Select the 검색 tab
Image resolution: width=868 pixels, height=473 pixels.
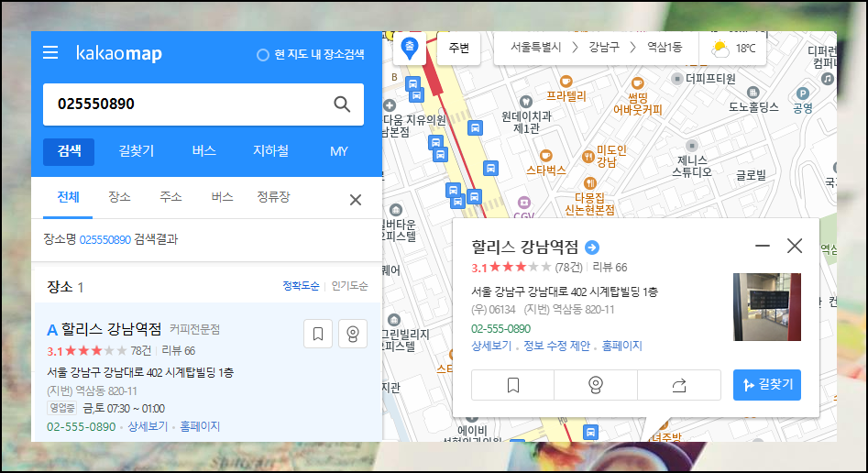point(69,151)
